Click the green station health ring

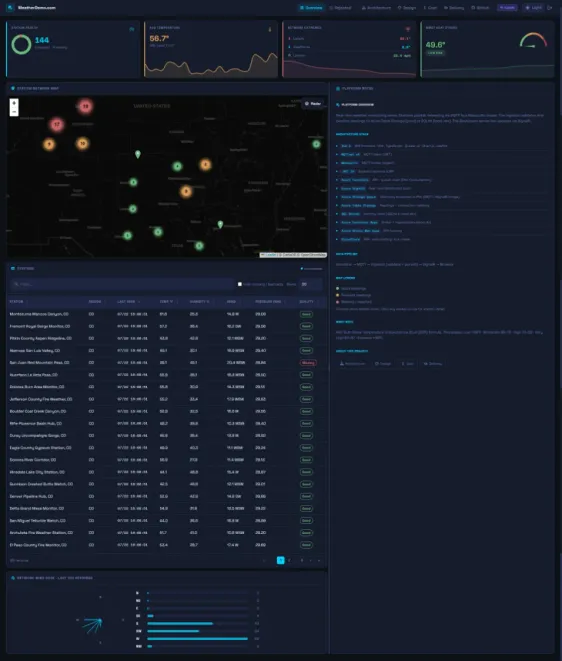[x=21, y=44]
